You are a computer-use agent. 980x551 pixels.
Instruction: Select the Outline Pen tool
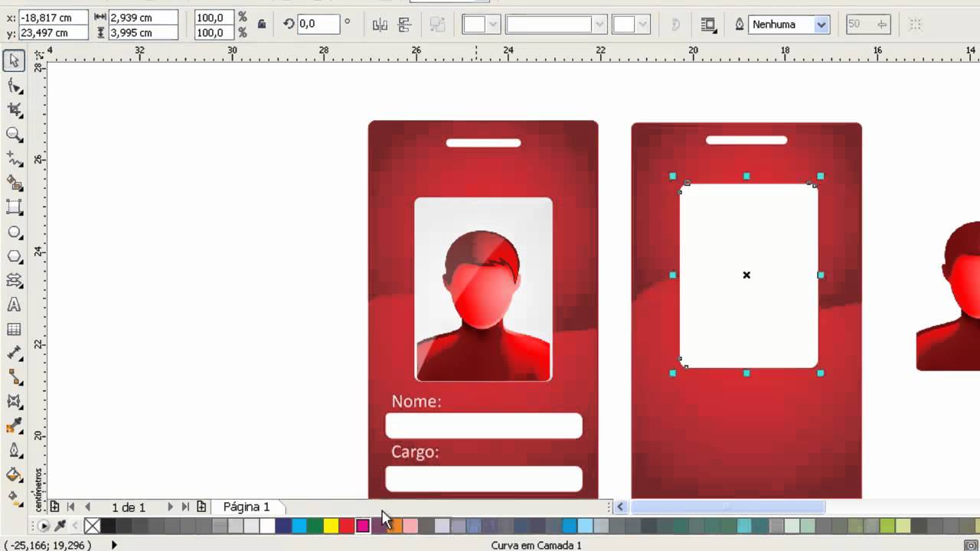click(x=14, y=450)
